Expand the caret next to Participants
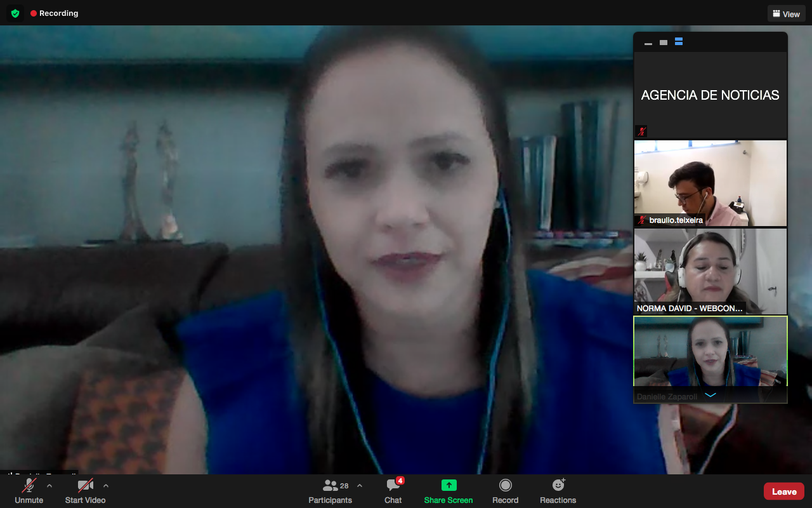The height and width of the screenshot is (508, 812). (360, 486)
